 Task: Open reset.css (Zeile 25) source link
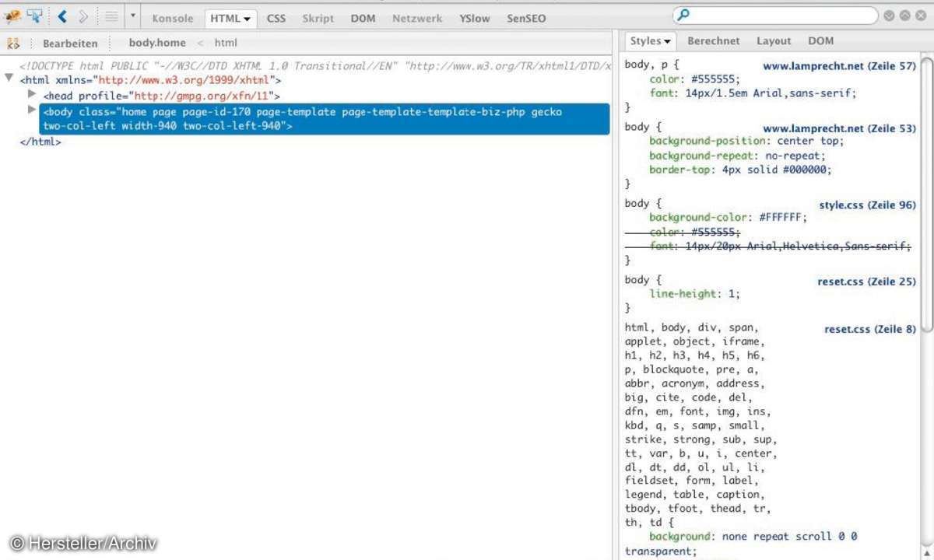point(866,282)
